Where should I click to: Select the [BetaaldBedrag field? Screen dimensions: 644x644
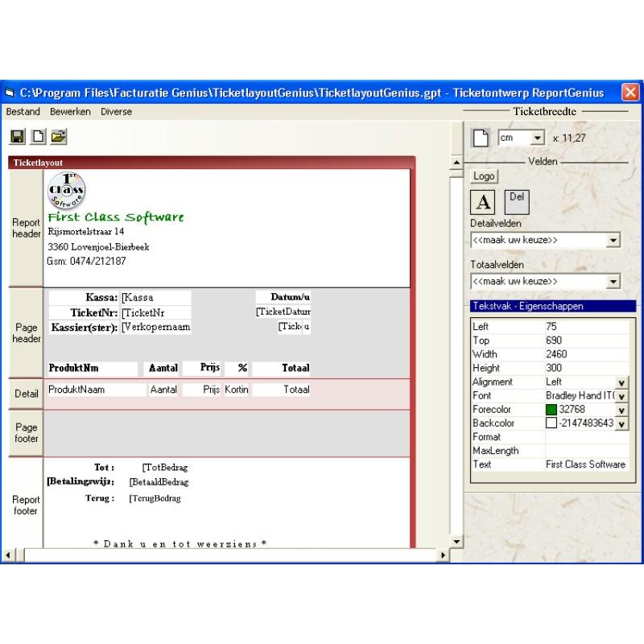tap(159, 482)
